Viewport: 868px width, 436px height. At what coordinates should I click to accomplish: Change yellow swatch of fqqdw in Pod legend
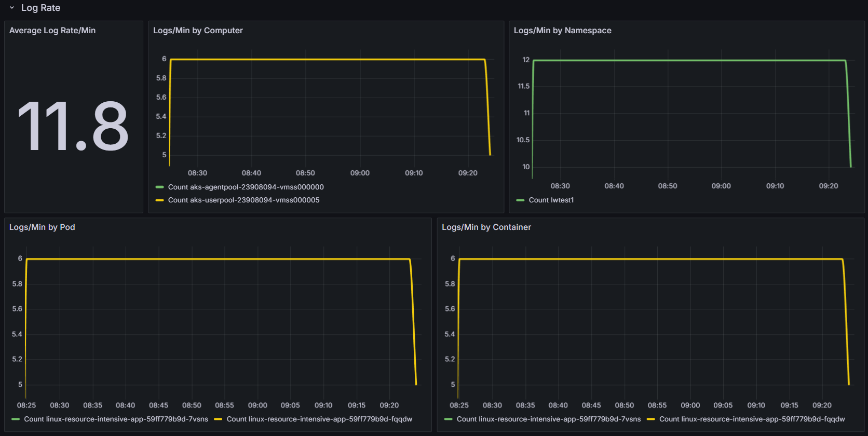pos(218,419)
